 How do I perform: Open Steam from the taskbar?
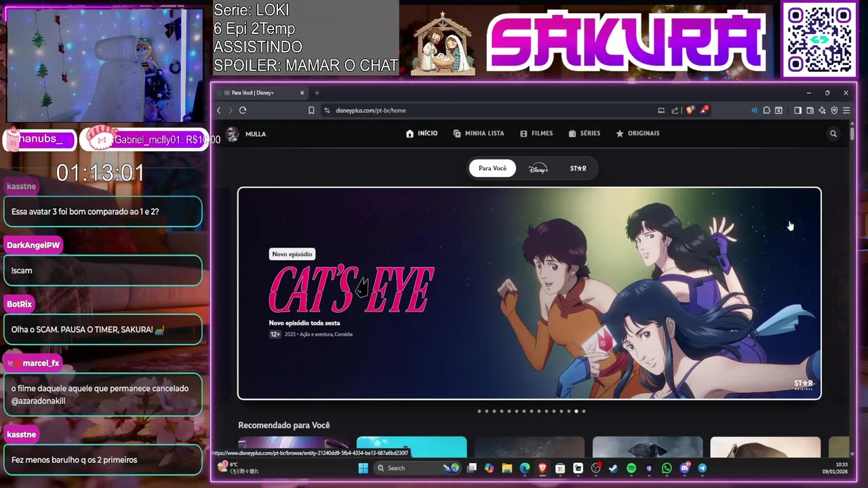click(614, 468)
